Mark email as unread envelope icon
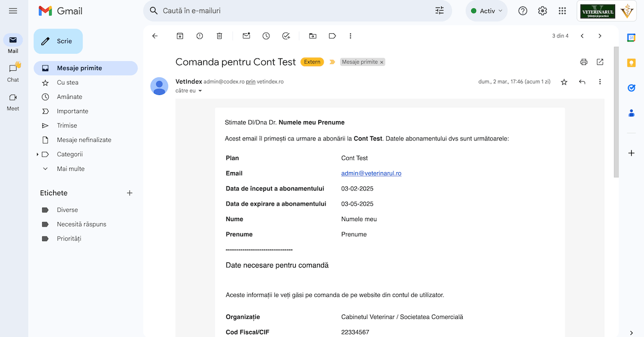Screen dimensions: 644x337 [x=246, y=36]
